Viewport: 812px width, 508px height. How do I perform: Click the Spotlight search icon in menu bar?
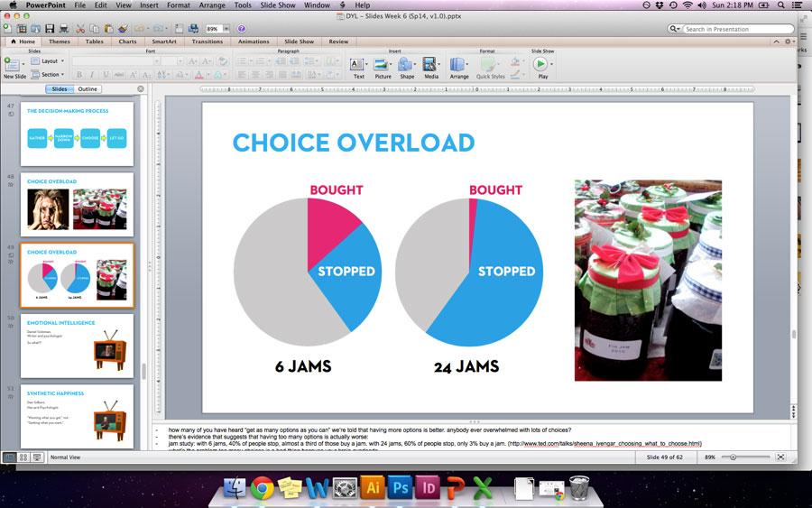pos(781,5)
